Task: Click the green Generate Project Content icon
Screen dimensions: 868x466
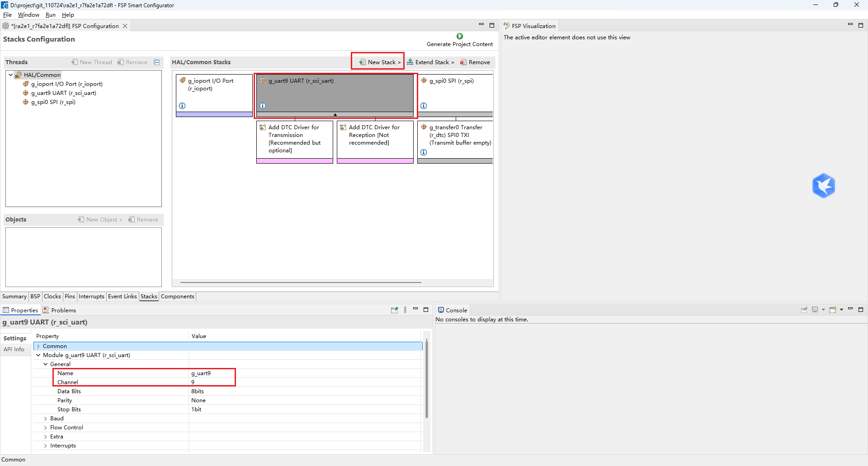Action: [460, 36]
